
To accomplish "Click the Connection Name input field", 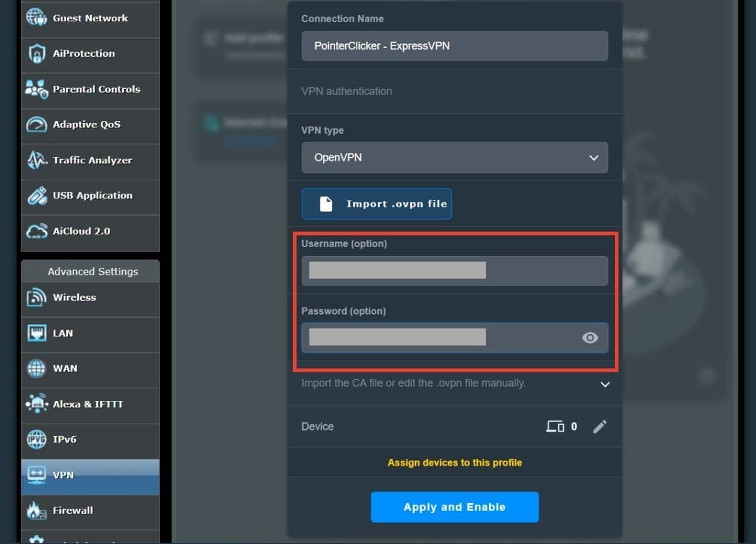I will 455,46.
